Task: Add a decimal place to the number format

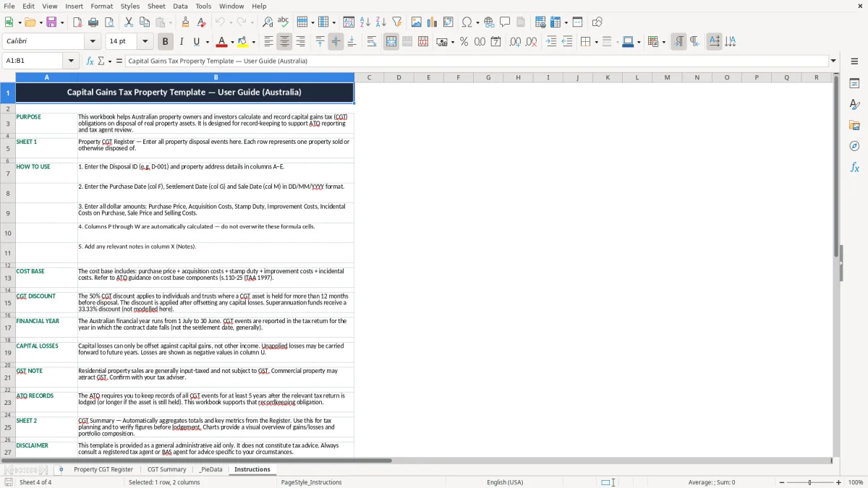Action: (515, 42)
